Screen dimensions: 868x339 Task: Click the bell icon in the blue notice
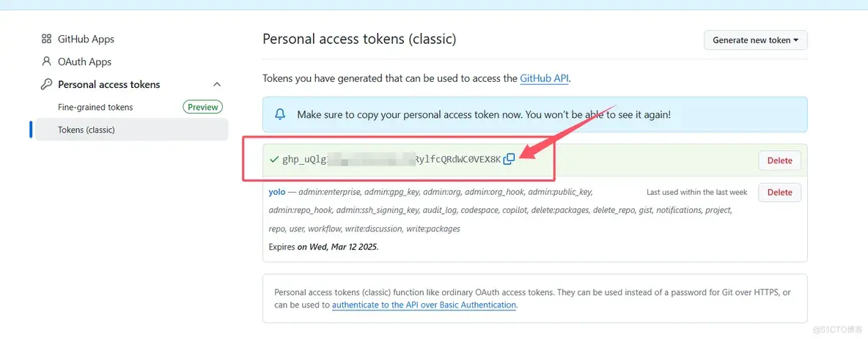coord(280,114)
